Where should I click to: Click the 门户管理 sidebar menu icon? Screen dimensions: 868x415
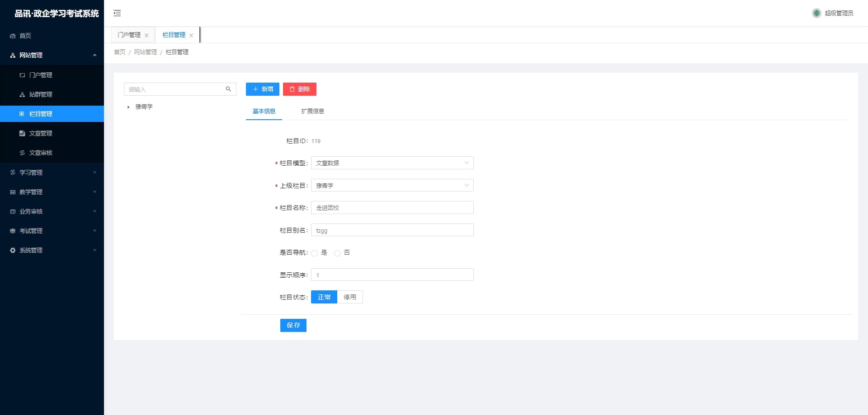(22, 75)
